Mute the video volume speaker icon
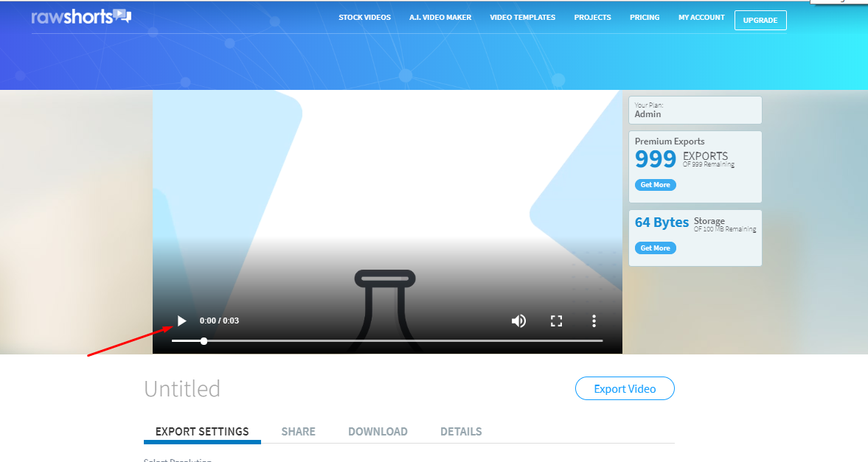 coord(518,321)
